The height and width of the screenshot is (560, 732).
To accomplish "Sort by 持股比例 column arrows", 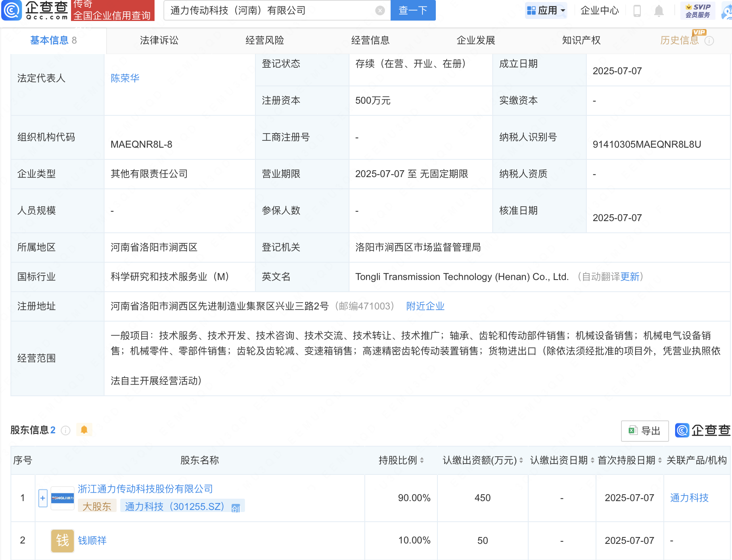I will point(422,460).
